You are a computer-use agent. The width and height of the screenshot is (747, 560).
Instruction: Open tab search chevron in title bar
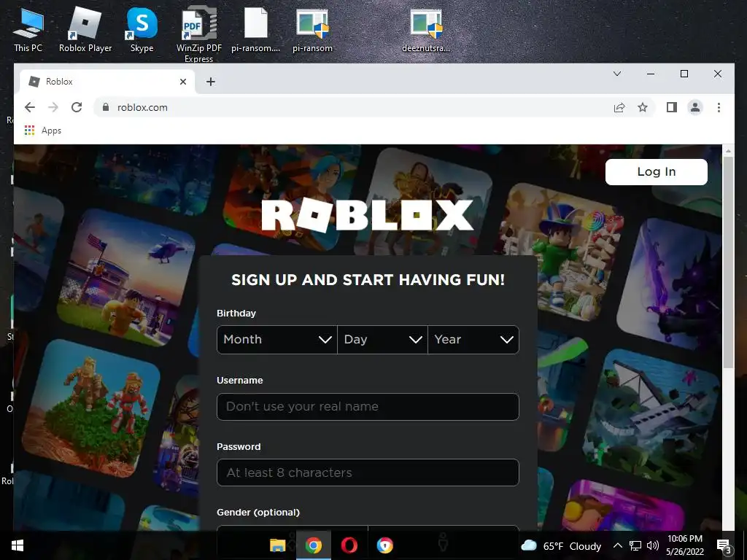click(617, 74)
